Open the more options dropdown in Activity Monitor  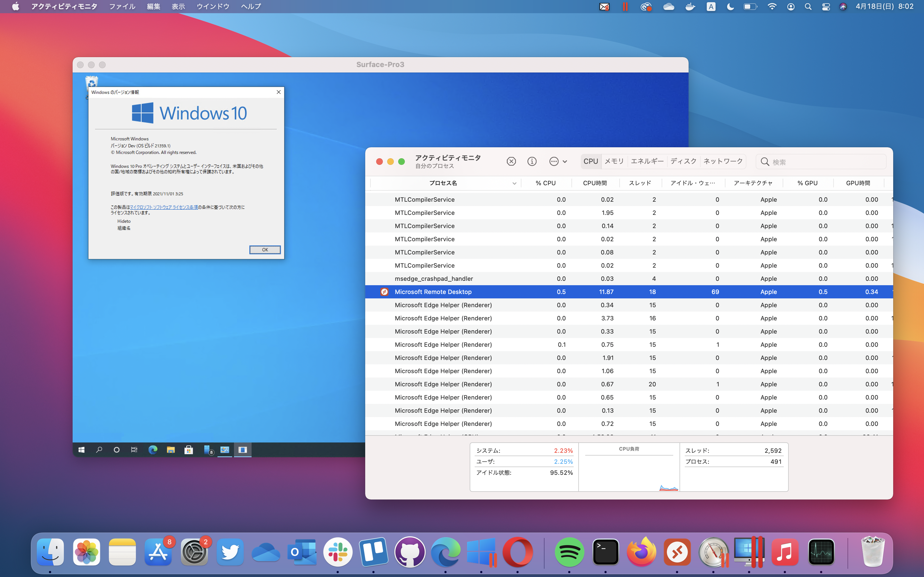554,161
